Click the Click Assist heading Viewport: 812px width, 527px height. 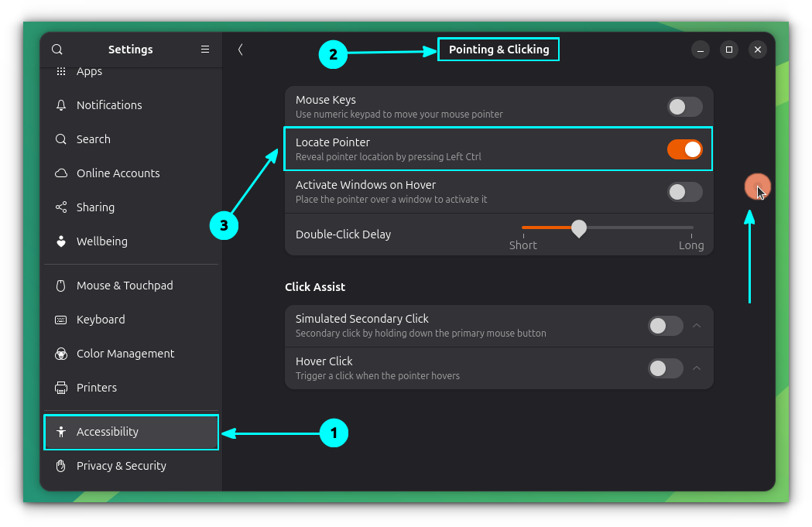(x=315, y=287)
